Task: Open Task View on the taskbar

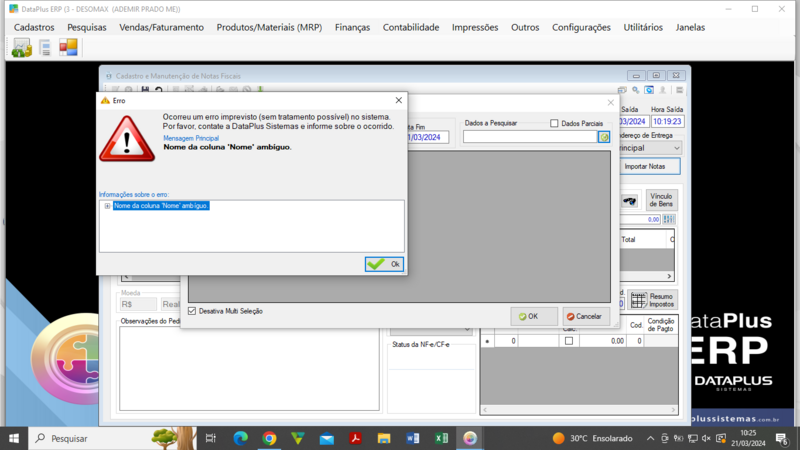Action: pos(211,438)
